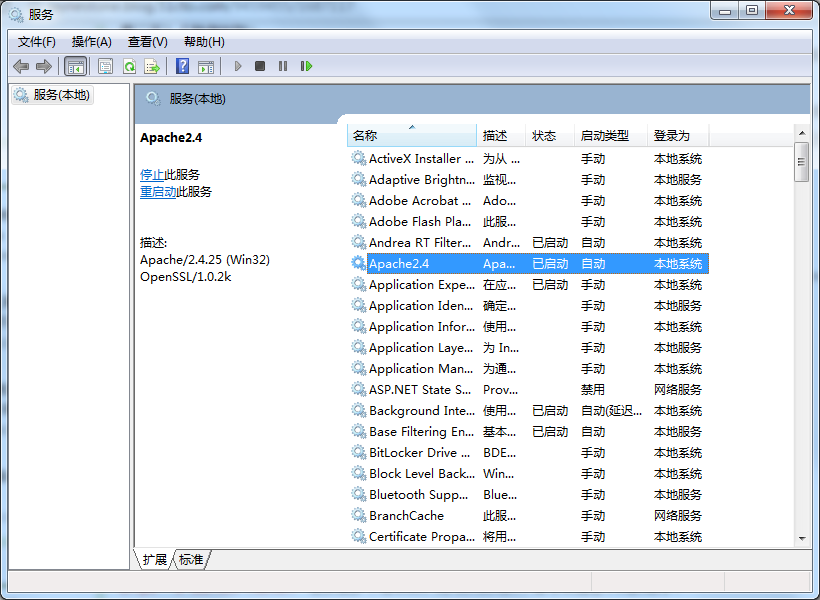Click the Restart Service icon
Screen dimensions: 820x600
click(x=306, y=66)
